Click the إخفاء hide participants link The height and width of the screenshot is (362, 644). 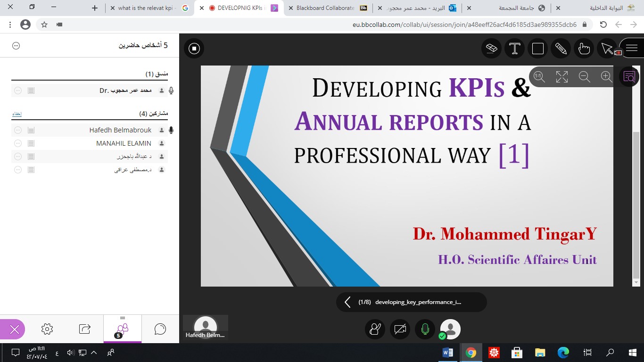(x=17, y=114)
